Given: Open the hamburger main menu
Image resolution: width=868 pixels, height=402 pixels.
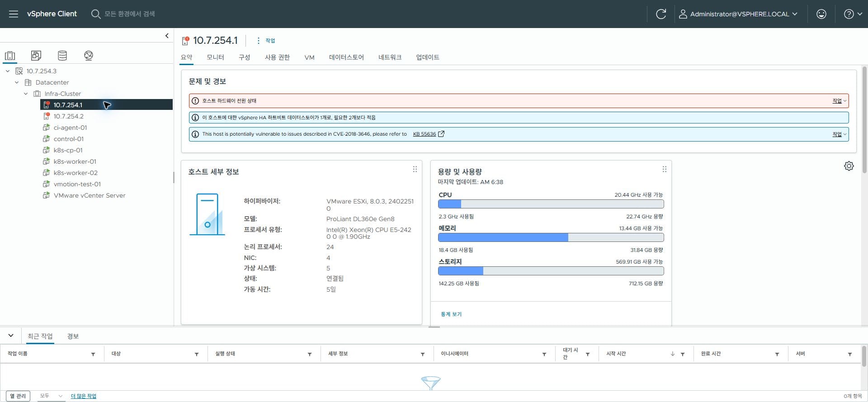Looking at the screenshot, I should (14, 14).
